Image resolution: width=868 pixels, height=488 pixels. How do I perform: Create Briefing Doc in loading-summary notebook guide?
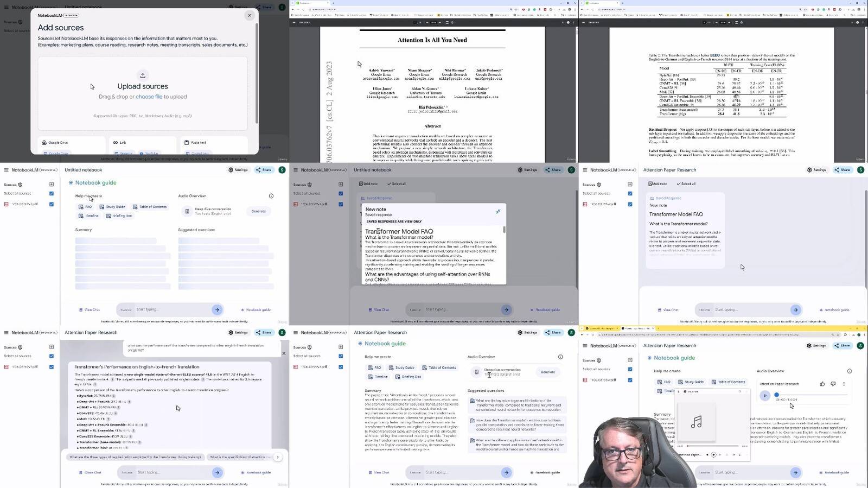tap(119, 216)
